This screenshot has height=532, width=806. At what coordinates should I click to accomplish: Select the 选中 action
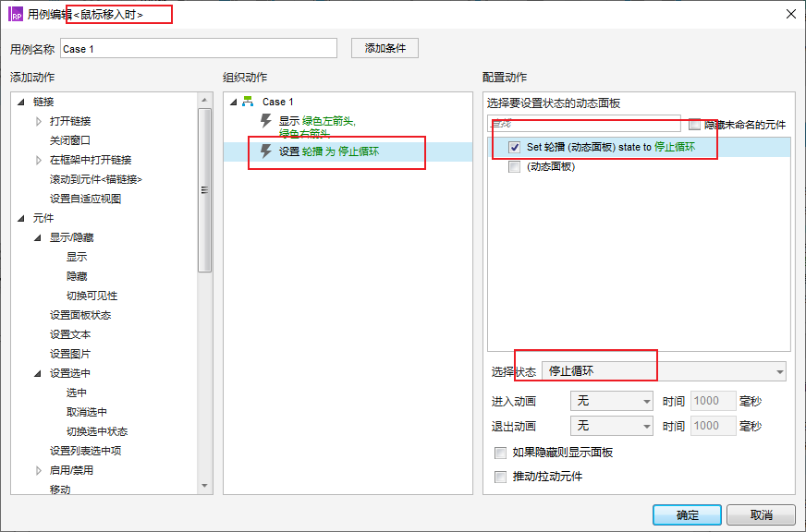click(77, 393)
